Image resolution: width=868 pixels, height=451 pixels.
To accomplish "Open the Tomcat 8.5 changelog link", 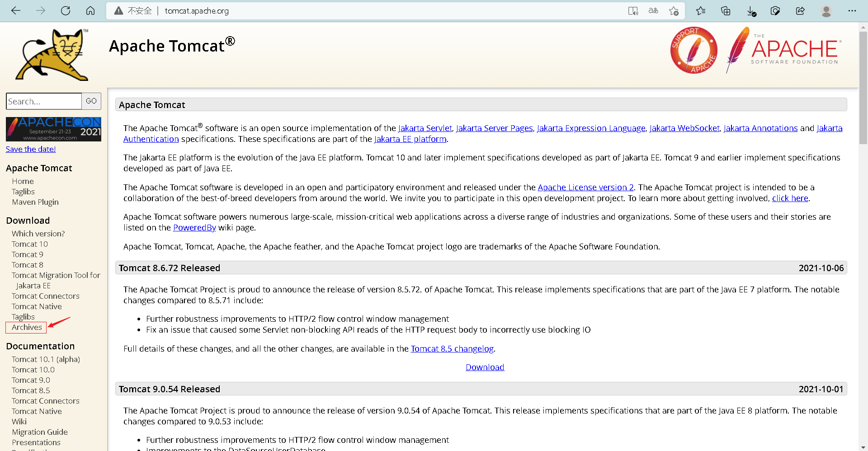I will point(452,348).
